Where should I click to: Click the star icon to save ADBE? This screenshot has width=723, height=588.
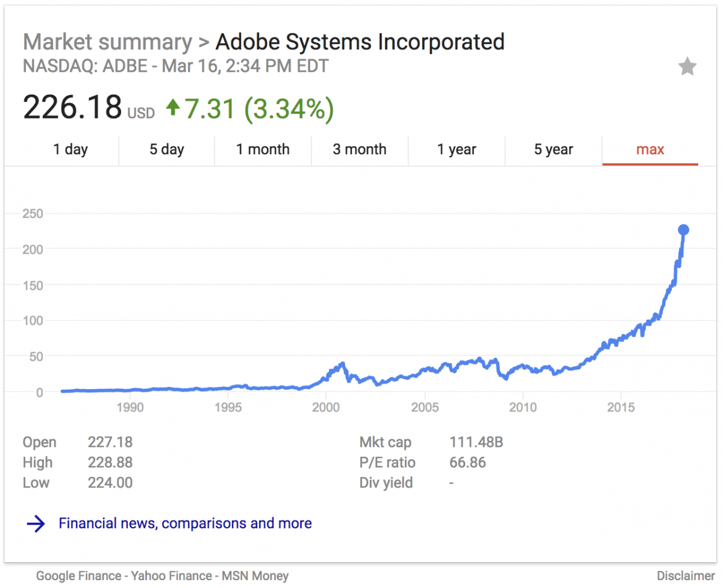pyautogui.click(x=687, y=66)
